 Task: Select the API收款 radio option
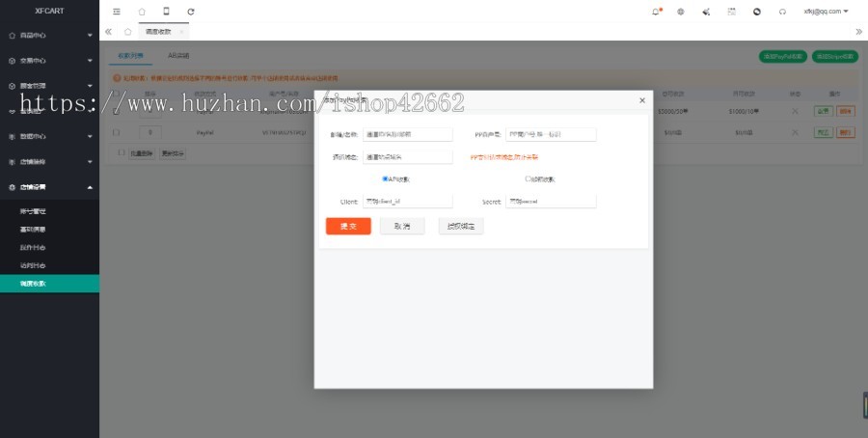click(x=385, y=178)
